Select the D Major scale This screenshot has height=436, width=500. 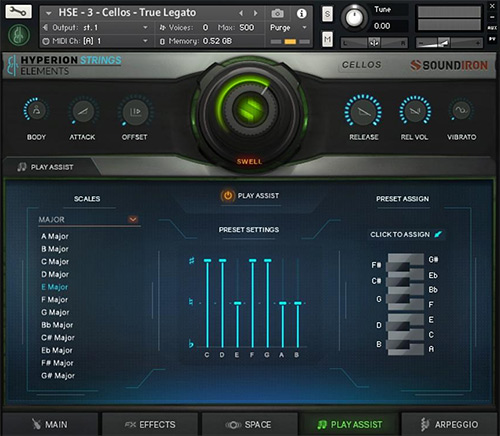55,274
